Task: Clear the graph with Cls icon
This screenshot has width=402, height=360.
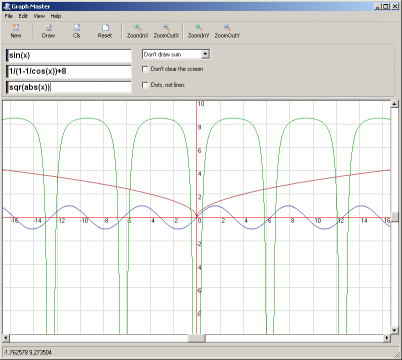Action: 77,28
